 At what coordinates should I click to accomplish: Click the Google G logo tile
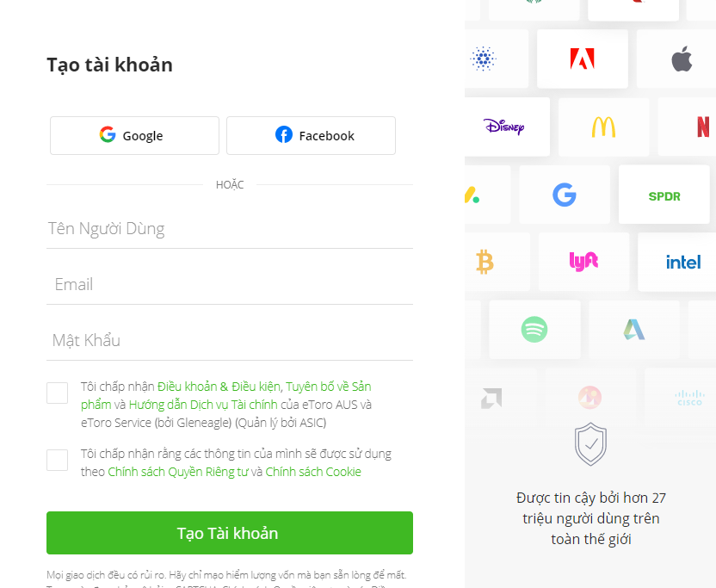[565, 195]
